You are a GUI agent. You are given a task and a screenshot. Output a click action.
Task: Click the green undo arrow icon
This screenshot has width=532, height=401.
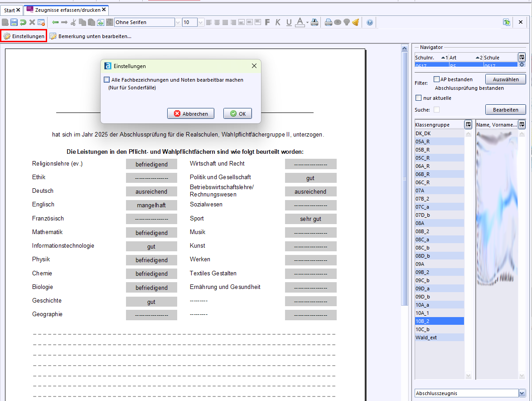[23, 22]
